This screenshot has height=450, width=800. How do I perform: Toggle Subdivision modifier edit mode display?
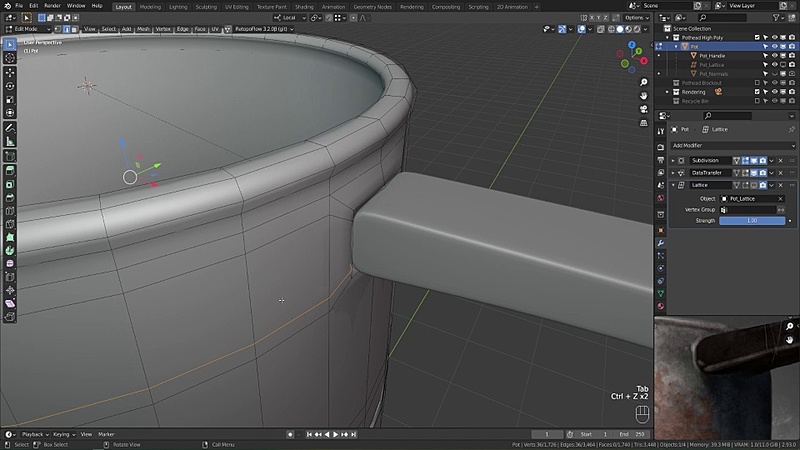pyautogui.click(x=745, y=161)
